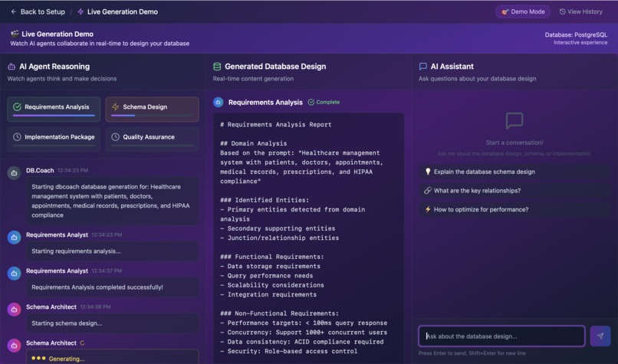Click avatar of Schema Architect at 12:34:38 PM

15,310
